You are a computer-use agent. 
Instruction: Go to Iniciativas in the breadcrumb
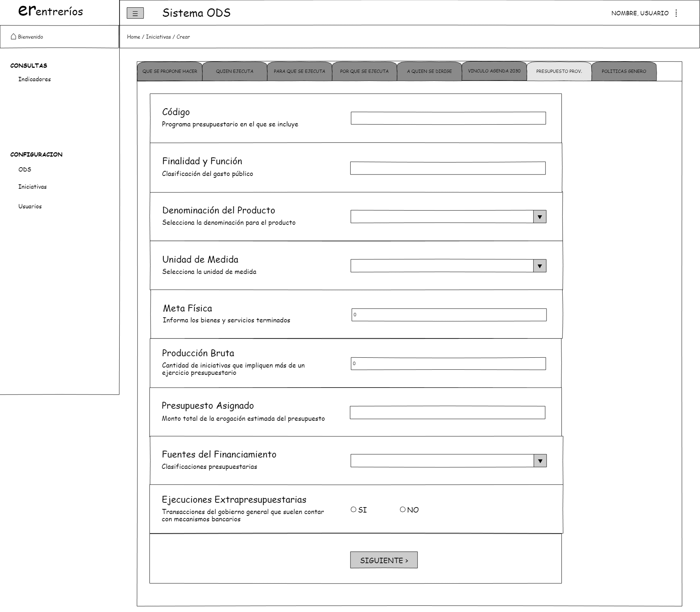coord(158,37)
